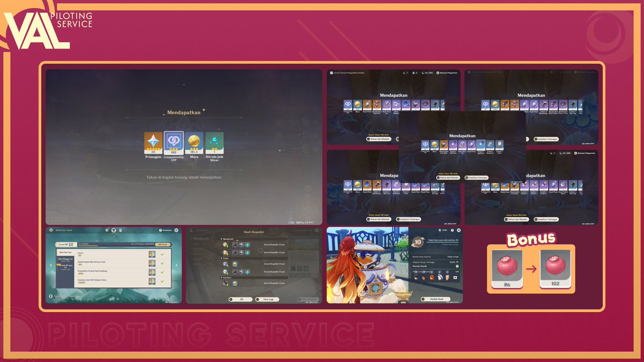
Task: Click the Level BP 22 label
Action: (x=66, y=245)
